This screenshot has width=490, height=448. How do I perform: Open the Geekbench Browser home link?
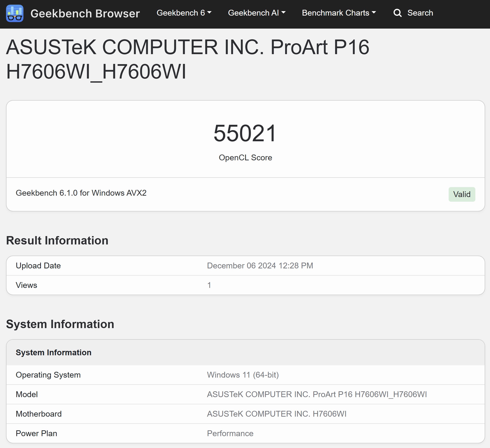(x=85, y=13)
